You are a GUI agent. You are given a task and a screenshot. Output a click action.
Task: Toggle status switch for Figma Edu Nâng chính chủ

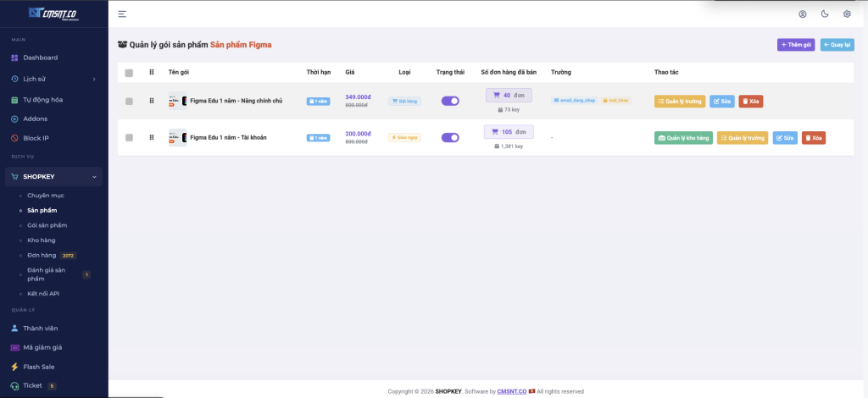tap(450, 101)
